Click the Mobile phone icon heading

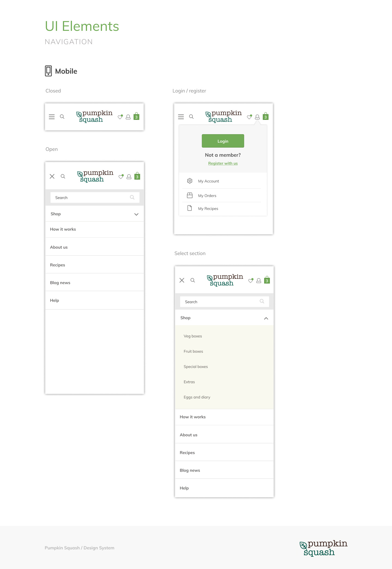[x=48, y=71]
